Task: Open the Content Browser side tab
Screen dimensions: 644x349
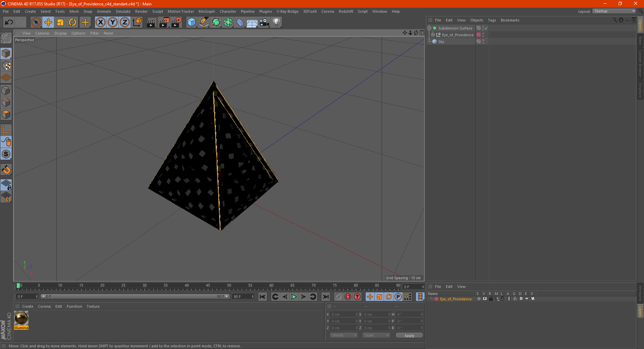Action: (640, 63)
